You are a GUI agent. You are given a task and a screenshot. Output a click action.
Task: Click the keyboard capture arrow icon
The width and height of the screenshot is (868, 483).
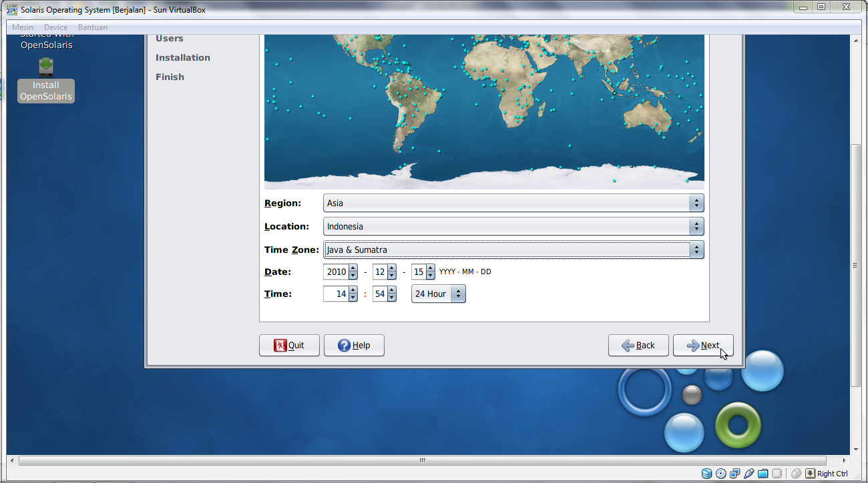click(810, 474)
